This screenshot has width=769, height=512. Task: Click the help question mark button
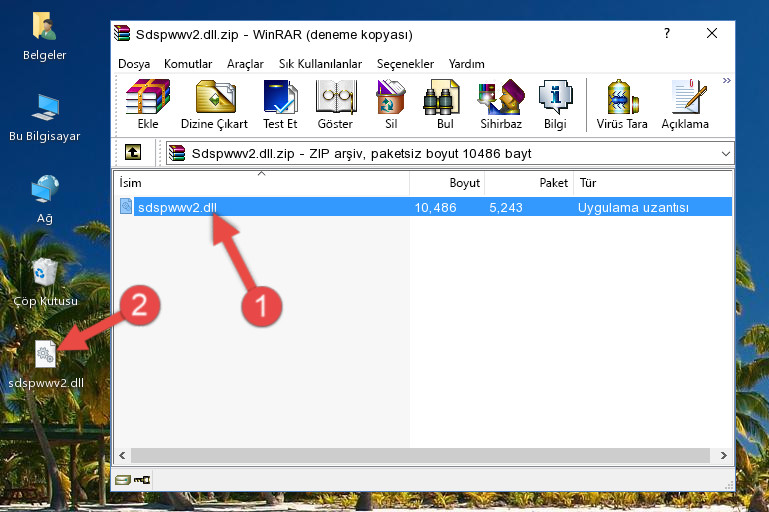click(667, 33)
